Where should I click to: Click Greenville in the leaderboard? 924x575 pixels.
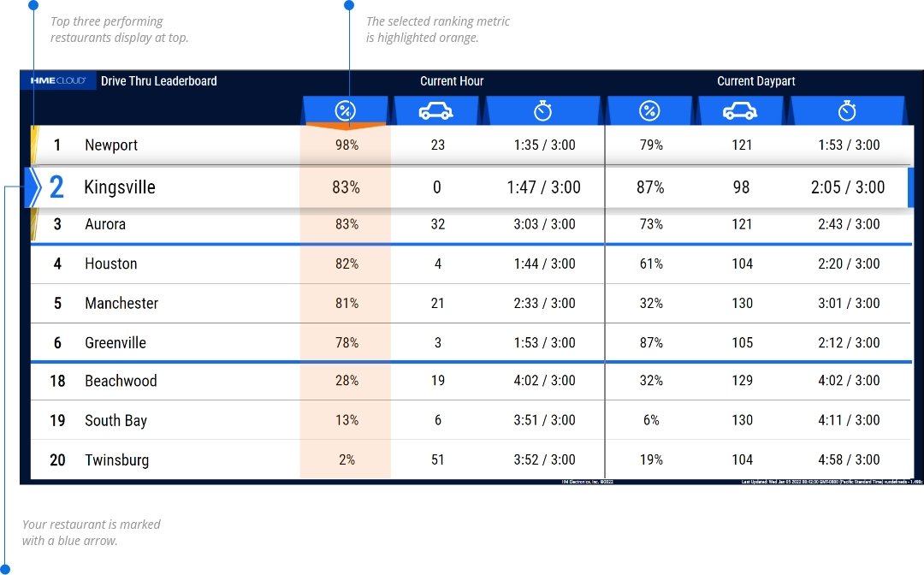click(x=115, y=342)
